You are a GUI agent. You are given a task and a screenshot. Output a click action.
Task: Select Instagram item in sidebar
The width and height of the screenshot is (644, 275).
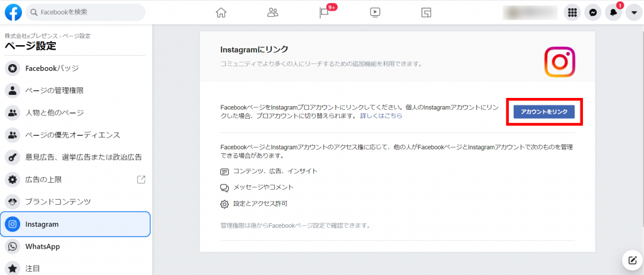click(x=75, y=224)
